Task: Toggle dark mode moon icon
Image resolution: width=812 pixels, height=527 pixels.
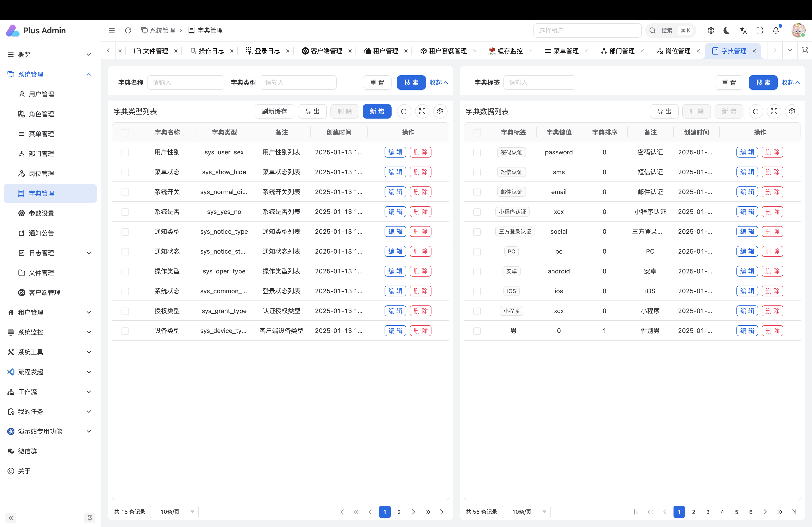Action: click(727, 31)
